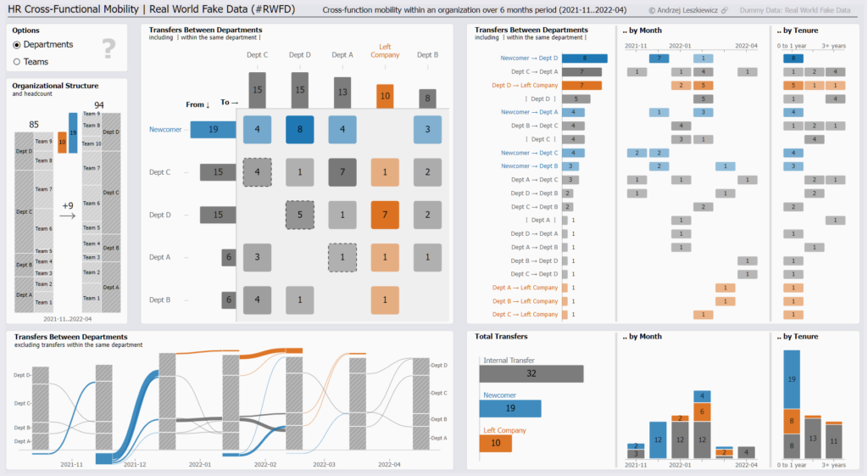Open the Andrzej Leszkiewicz author link

(682, 10)
